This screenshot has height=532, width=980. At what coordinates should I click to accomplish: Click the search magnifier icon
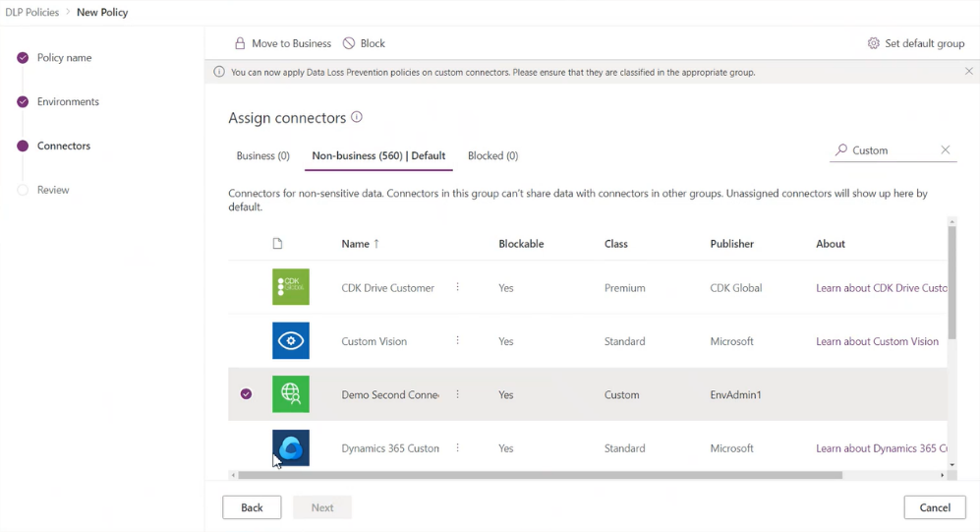(x=841, y=150)
